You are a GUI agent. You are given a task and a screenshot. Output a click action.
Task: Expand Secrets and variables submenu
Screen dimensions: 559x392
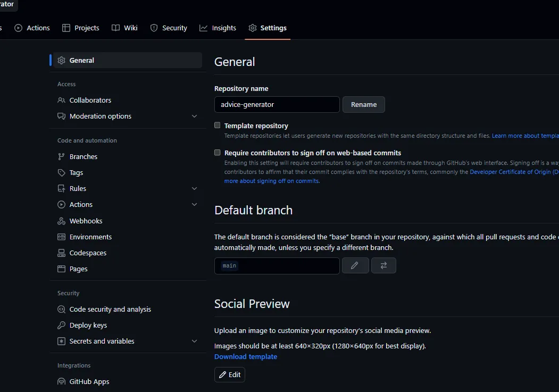tap(194, 341)
